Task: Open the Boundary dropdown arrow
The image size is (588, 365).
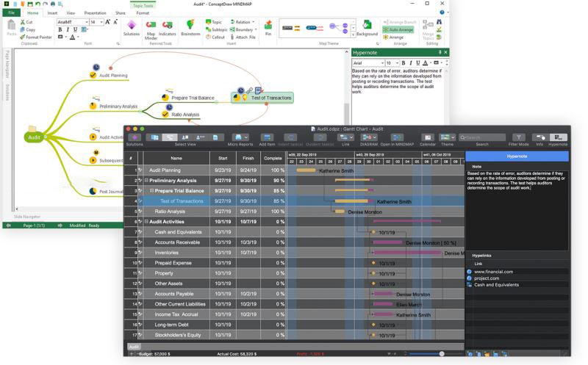Action: (256, 29)
